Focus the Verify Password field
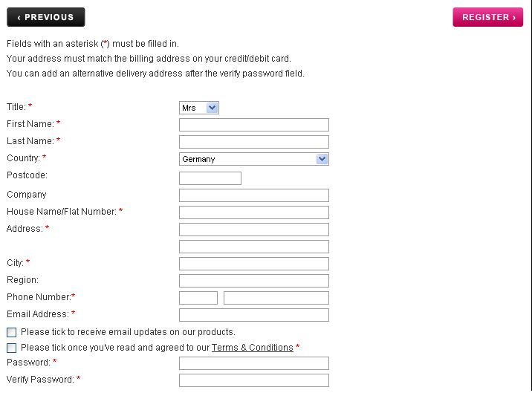532x393 pixels. pos(253,380)
